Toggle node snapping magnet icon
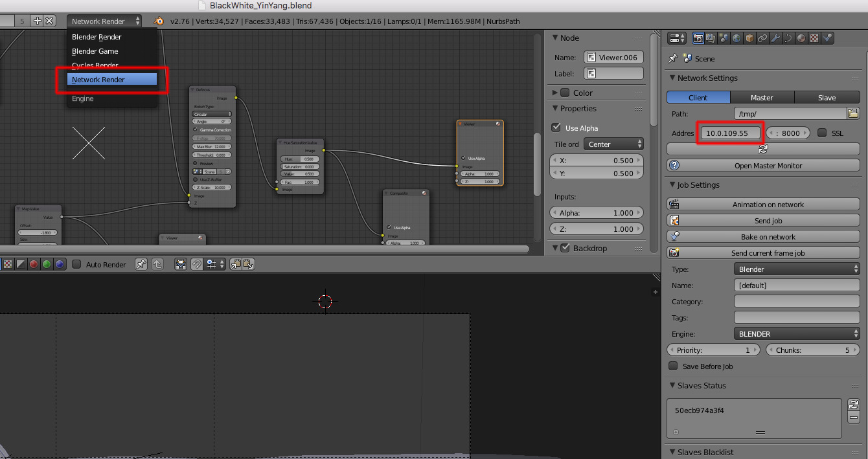Image resolution: width=868 pixels, height=459 pixels. tap(197, 264)
